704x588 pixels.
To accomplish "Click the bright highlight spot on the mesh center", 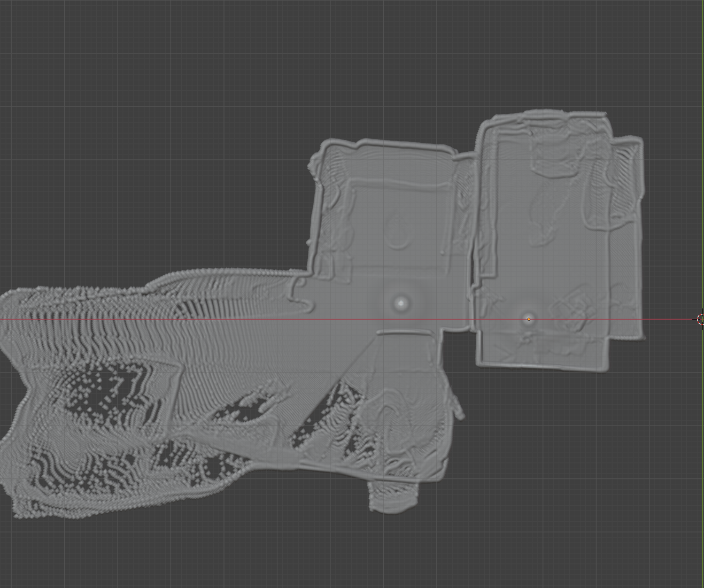I will pyautogui.click(x=401, y=303).
